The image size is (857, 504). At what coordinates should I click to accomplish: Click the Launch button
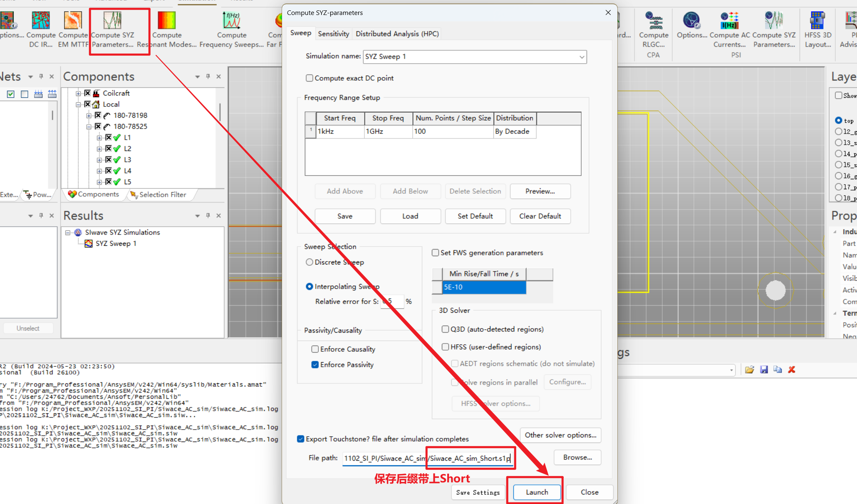tap(537, 492)
